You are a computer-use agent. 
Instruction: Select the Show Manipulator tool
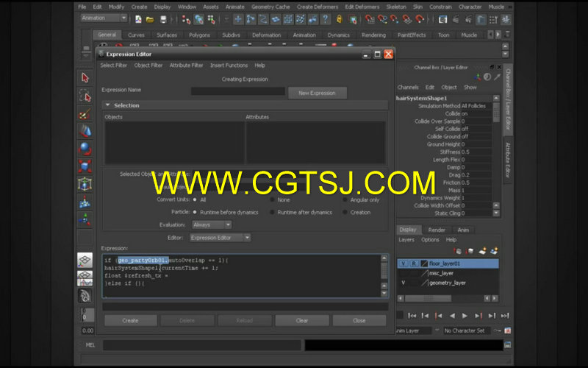pyautogui.click(x=85, y=219)
